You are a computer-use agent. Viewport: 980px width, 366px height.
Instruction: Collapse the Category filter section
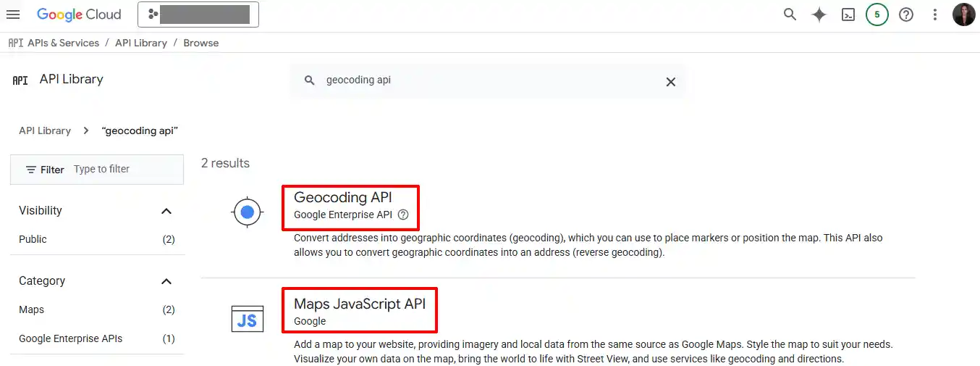pos(166,281)
